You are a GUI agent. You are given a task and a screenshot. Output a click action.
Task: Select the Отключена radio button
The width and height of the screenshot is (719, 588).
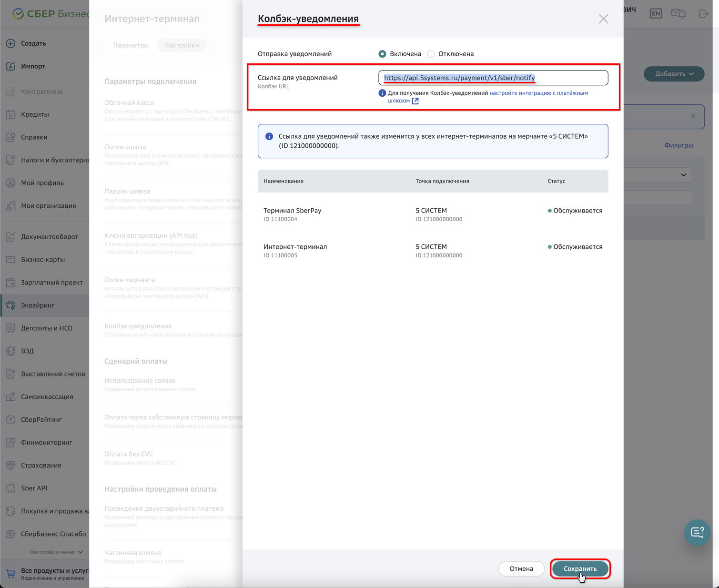click(431, 54)
